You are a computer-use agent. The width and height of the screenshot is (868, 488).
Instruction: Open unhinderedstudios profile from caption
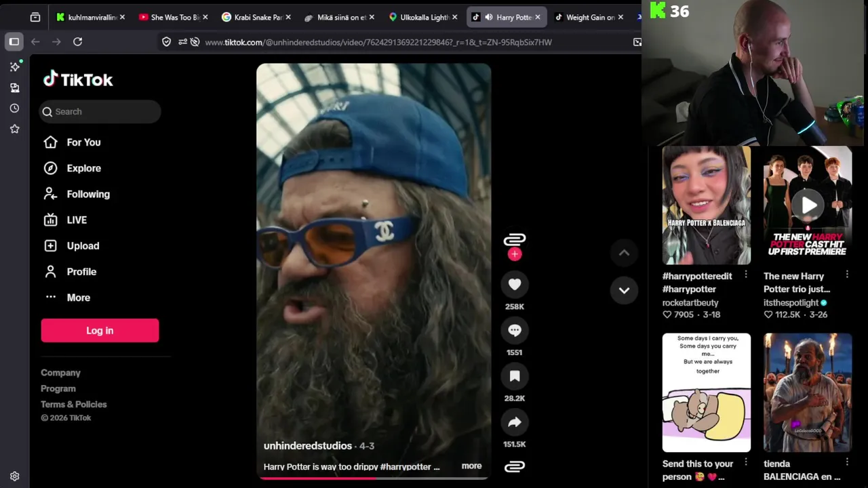[x=308, y=445]
